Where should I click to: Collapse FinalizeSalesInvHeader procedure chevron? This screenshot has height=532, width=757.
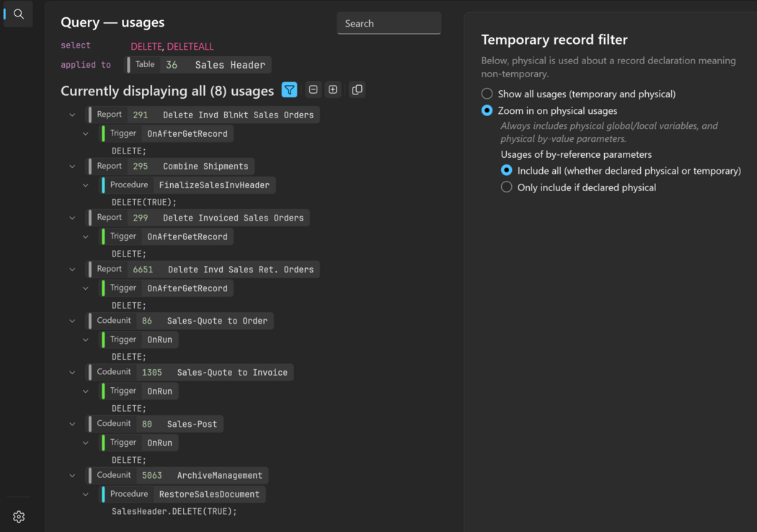(x=86, y=185)
